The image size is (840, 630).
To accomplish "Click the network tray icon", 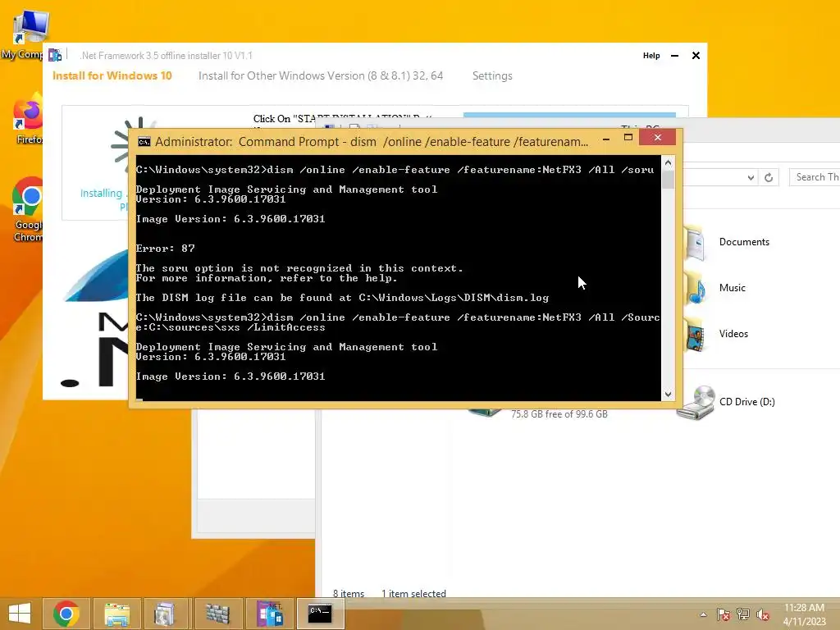I will tap(743, 614).
